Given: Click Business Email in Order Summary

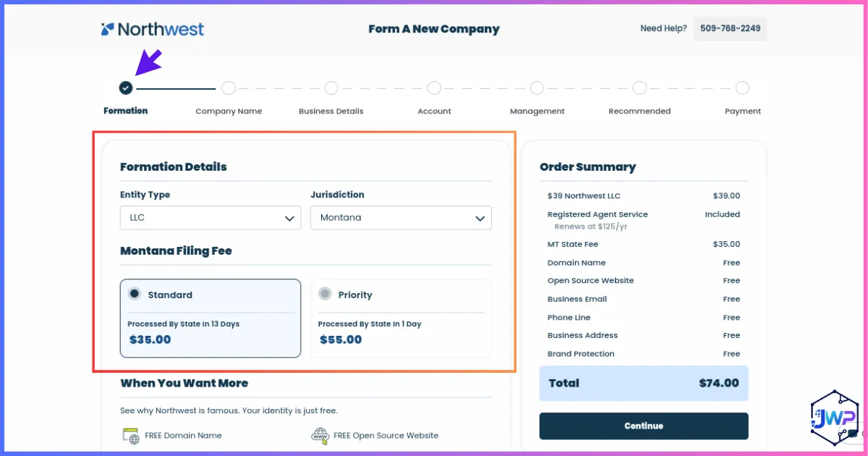Looking at the screenshot, I should [x=577, y=299].
